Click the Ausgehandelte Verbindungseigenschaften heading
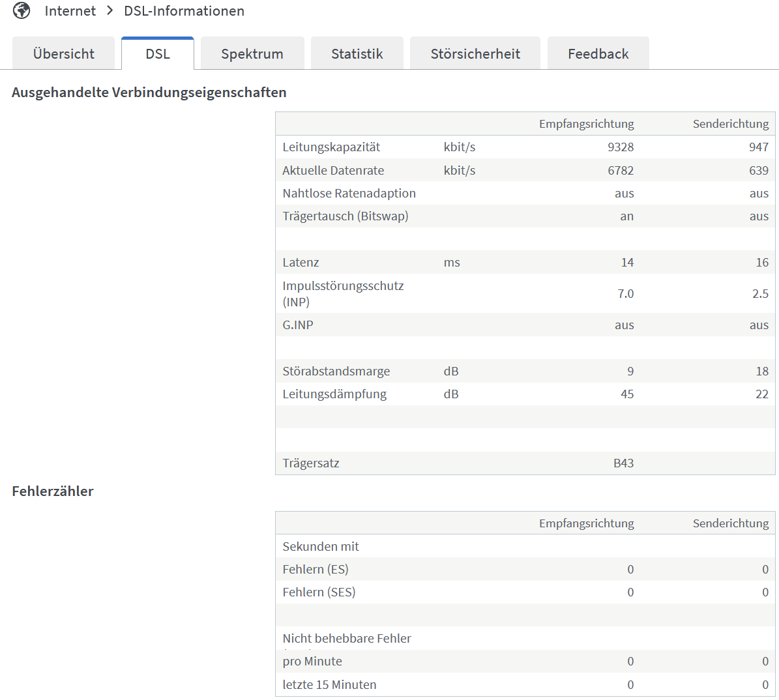 coord(149,93)
